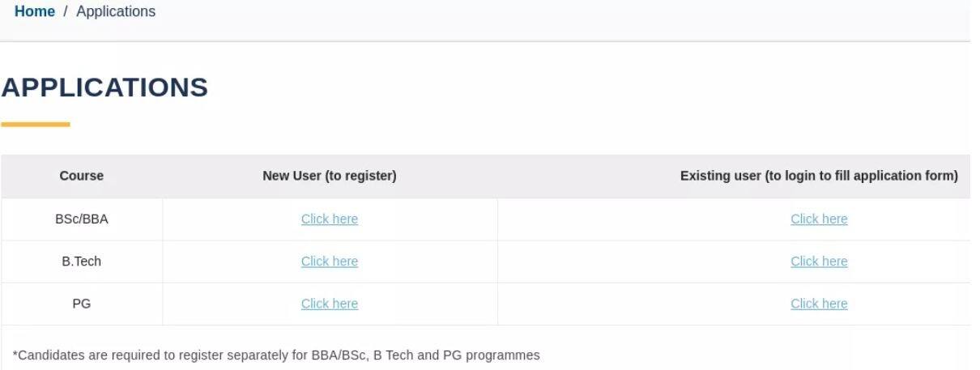Open B.Tech new user registration link
980x370 pixels.
coord(329,262)
